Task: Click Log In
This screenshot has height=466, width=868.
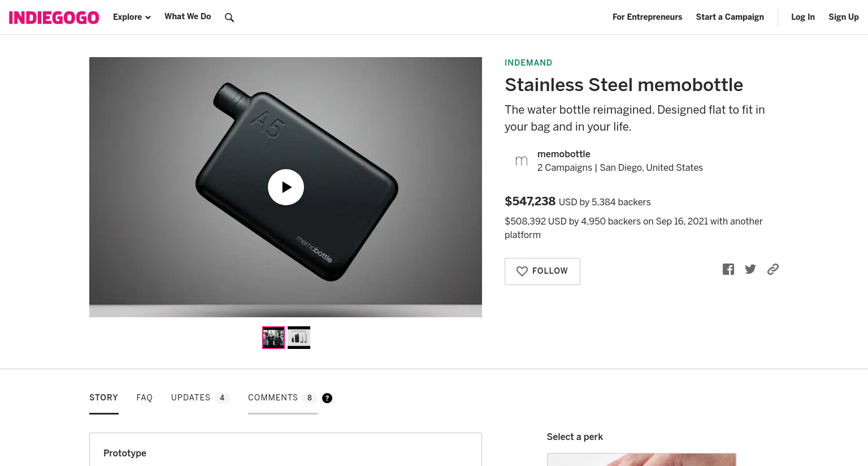Action: coord(803,17)
